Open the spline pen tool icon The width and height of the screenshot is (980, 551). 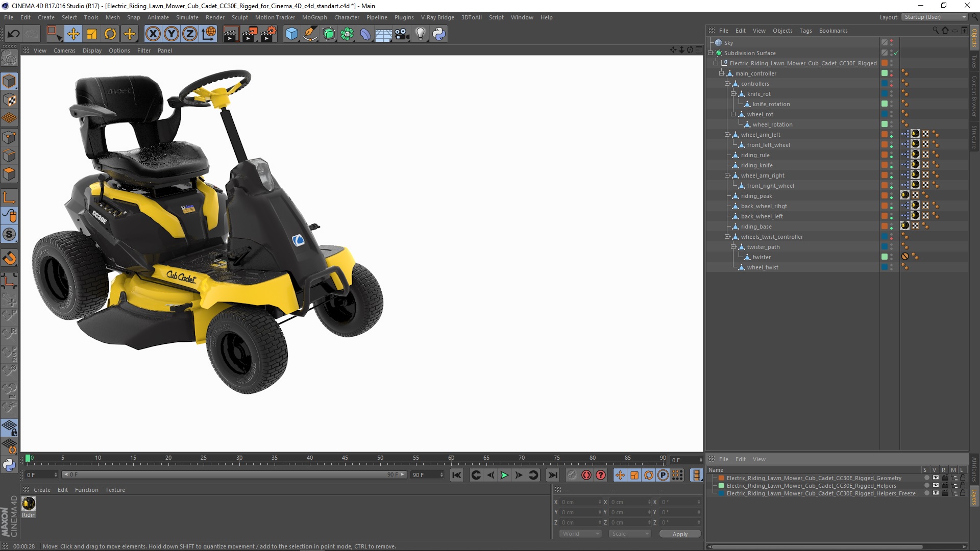[x=310, y=34]
